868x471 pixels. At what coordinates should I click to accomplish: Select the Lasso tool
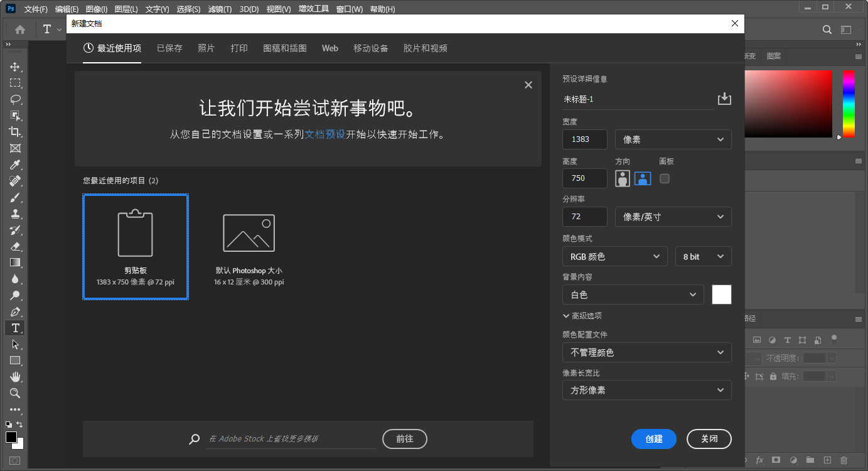pos(15,99)
